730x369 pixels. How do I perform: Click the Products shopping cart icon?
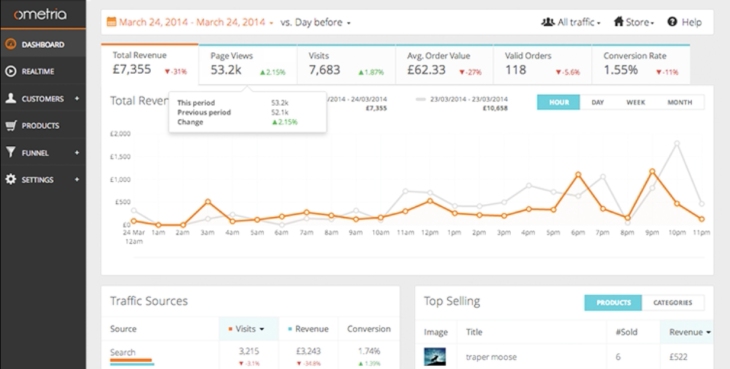[11, 125]
